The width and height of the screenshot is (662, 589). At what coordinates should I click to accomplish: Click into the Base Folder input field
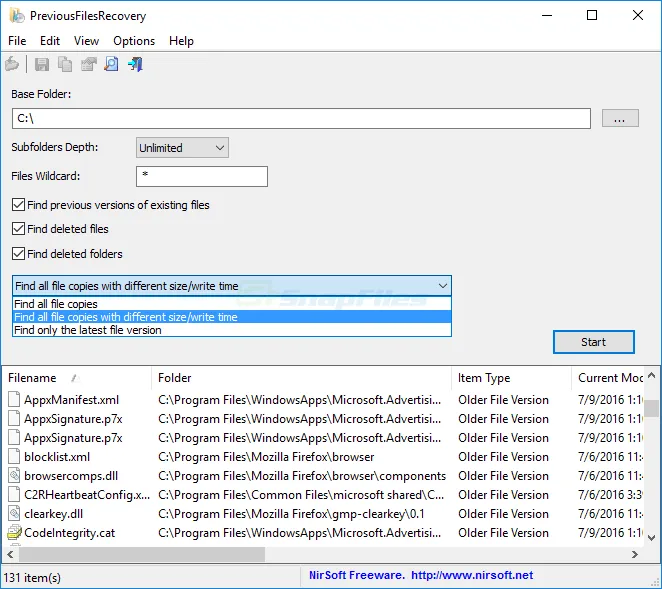pos(301,118)
